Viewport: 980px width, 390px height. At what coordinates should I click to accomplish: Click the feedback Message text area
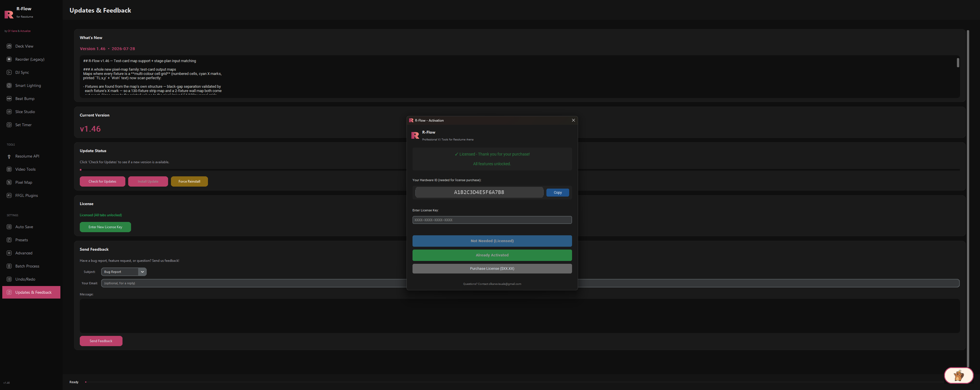(520, 316)
